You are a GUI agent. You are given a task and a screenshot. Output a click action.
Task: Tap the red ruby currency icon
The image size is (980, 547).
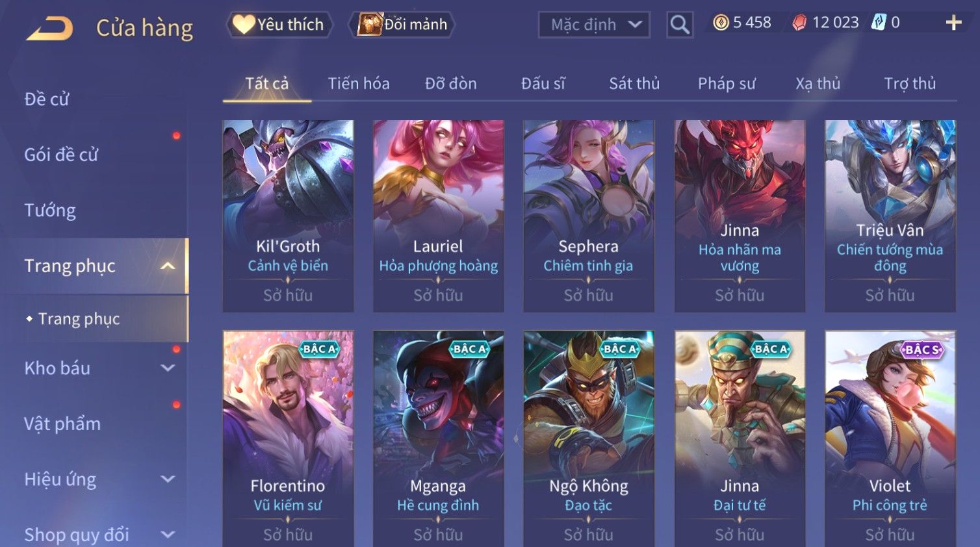point(799,23)
